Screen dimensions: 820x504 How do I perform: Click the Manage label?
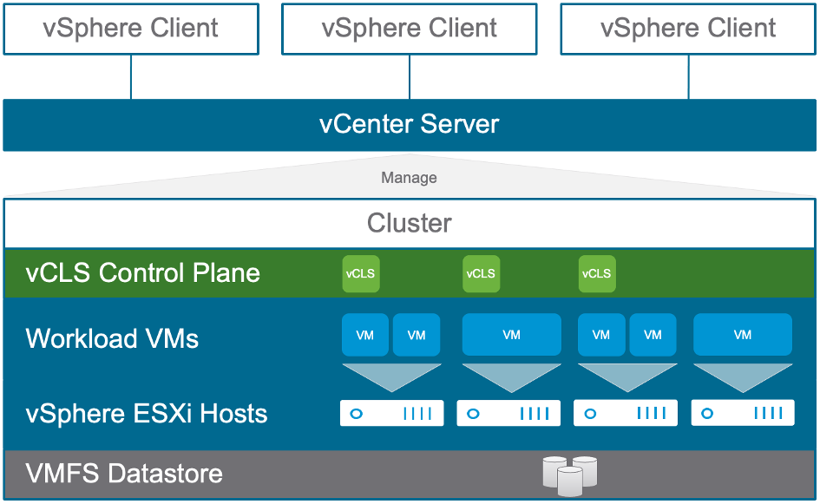[x=409, y=178]
